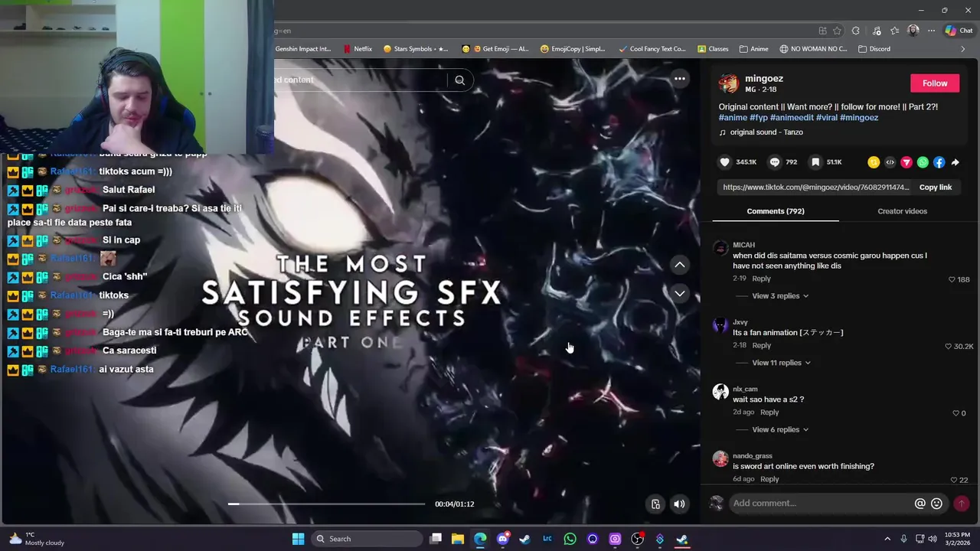Open the emoji picker in comment box

point(936,504)
